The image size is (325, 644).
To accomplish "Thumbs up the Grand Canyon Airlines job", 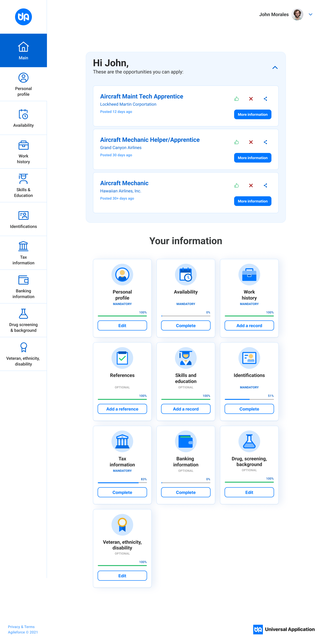I will coord(236,142).
